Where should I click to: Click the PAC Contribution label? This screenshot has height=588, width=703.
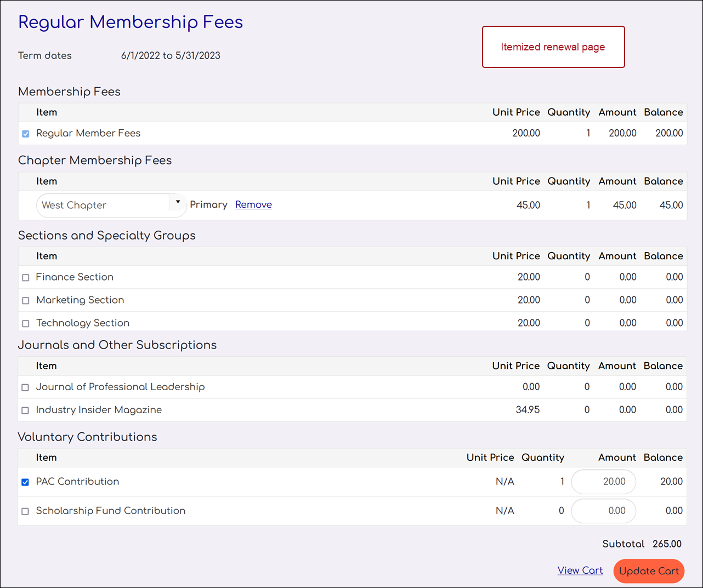tap(77, 481)
